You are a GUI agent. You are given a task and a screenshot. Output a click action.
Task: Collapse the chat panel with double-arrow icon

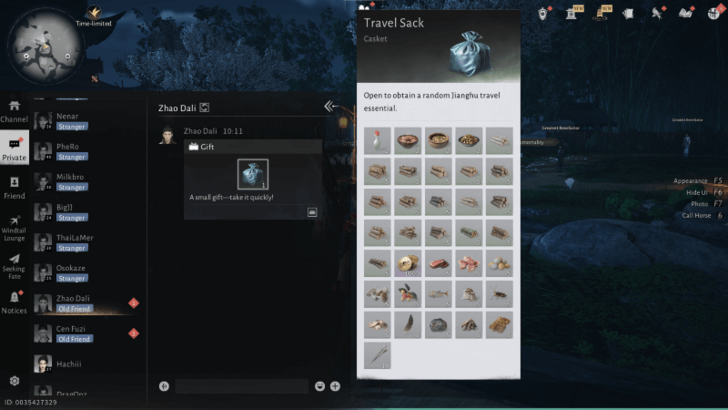(331, 106)
